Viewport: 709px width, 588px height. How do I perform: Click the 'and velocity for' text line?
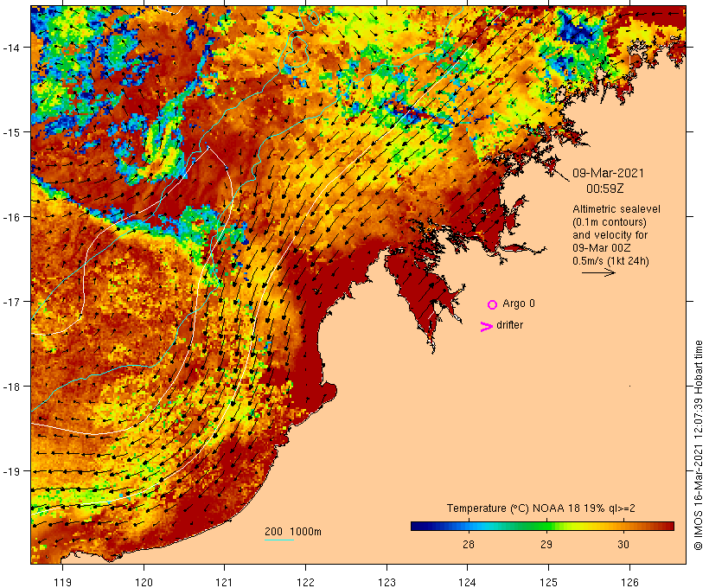pos(610,234)
